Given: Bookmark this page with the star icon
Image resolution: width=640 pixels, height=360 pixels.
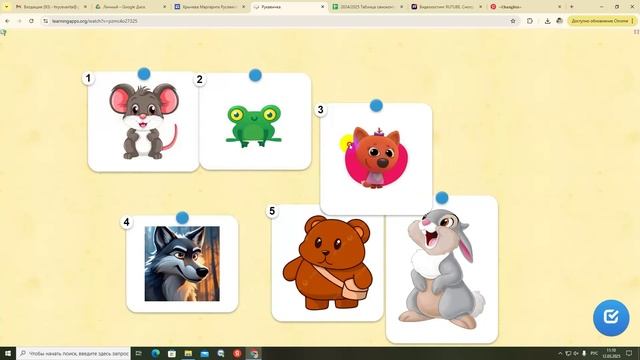Looking at the screenshot, I should pos(513,21).
